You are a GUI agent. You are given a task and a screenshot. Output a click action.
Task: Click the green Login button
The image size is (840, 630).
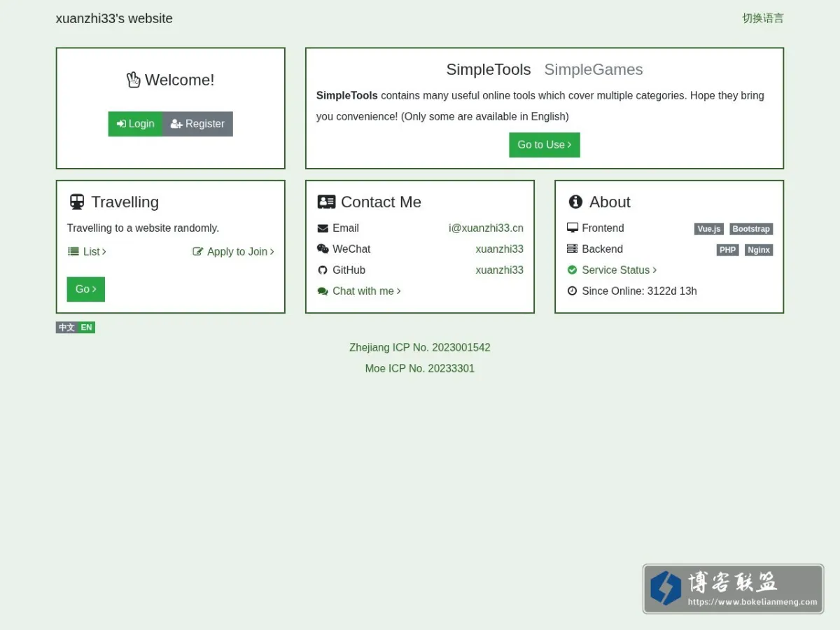click(x=135, y=124)
